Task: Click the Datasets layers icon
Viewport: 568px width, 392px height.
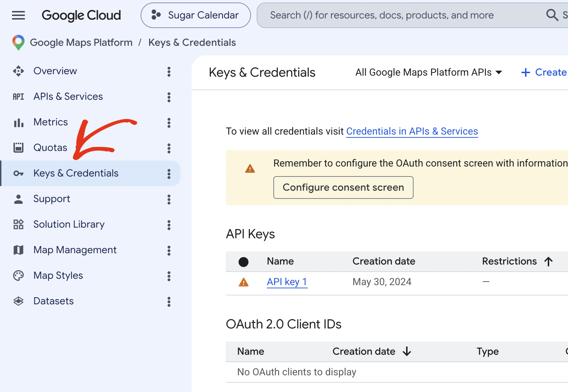Action: (18, 301)
